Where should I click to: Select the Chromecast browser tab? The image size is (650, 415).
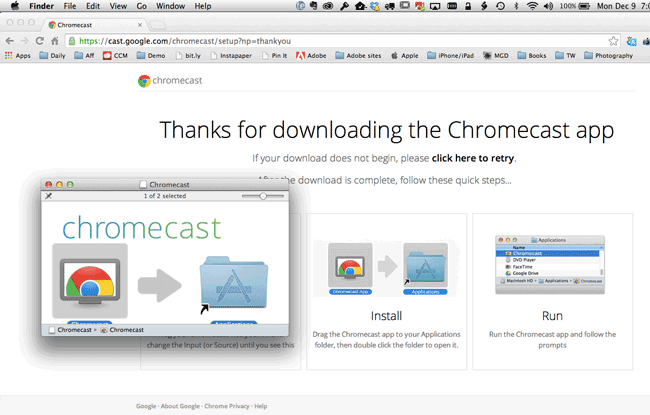pos(94,25)
